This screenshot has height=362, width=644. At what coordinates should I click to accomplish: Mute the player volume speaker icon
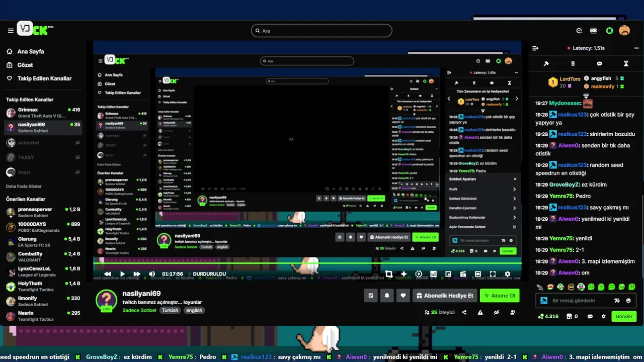(x=152, y=274)
